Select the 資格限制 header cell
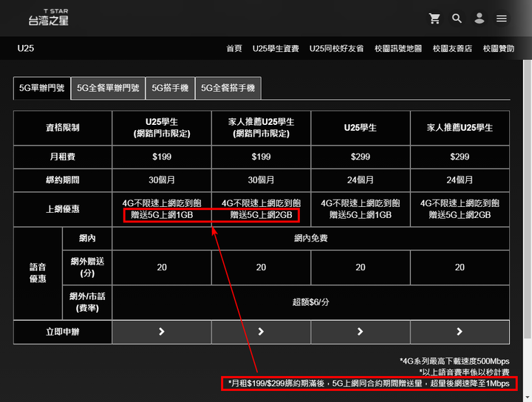The image size is (532, 402). click(x=62, y=128)
